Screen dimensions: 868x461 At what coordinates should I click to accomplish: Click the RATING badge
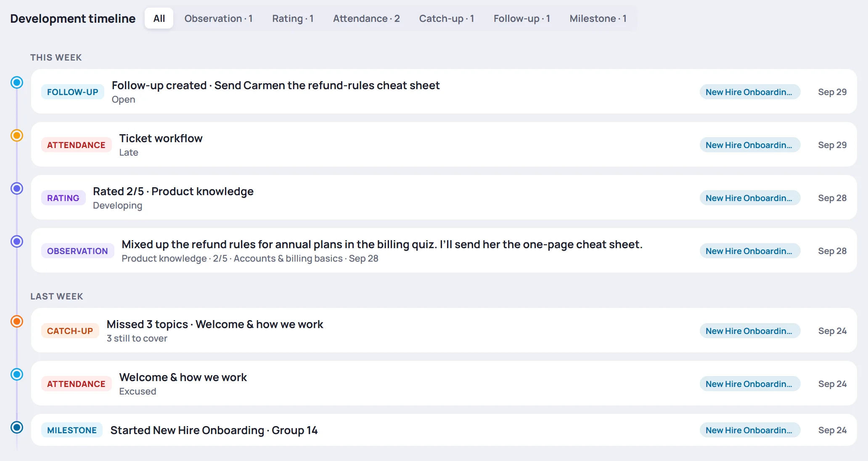click(63, 198)
